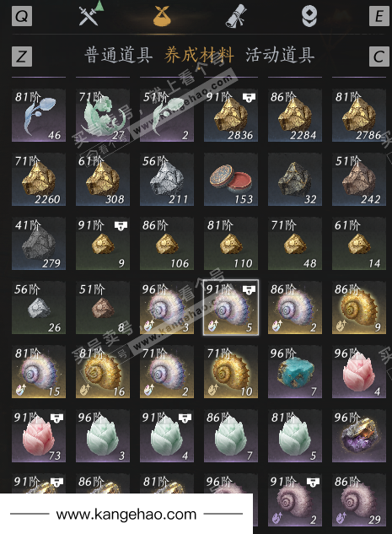Image resolution: width=392 pixels, height=534 pixels.
Task: Open the coin currency icon tab
Action: 309,16
